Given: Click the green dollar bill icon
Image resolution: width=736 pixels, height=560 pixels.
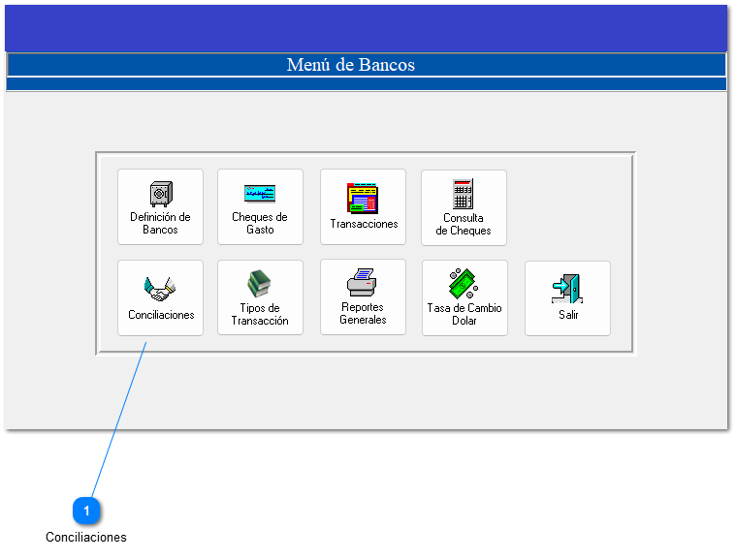Looking at the screenshot, I should (x=464, y=284).
